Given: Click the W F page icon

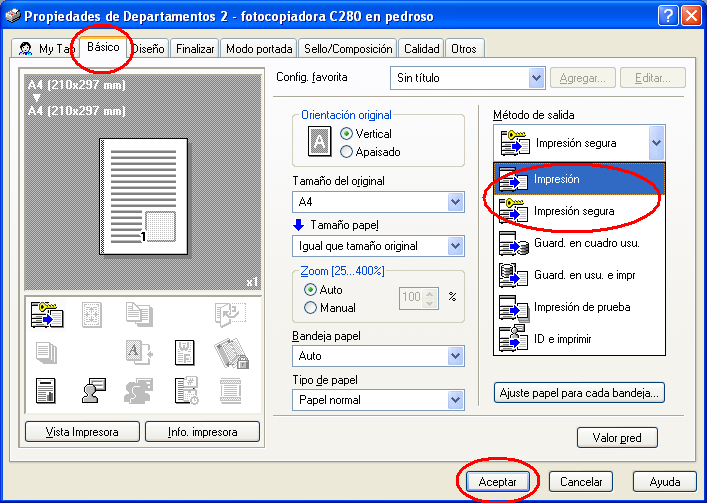Looking at the screenshot, I should (x=184, y=352).
